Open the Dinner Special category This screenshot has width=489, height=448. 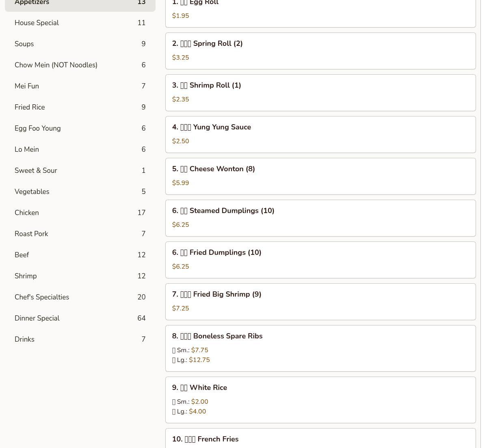tap(80, 318)
